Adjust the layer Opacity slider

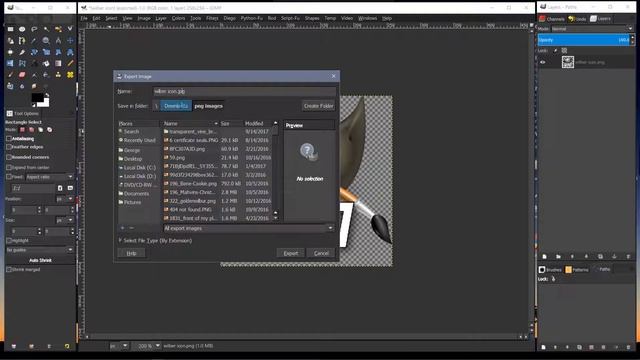pos(584,40)
